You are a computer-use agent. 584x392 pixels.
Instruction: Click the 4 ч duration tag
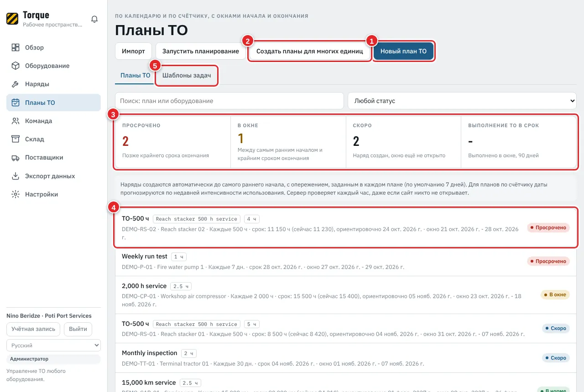tap(252, 219)
